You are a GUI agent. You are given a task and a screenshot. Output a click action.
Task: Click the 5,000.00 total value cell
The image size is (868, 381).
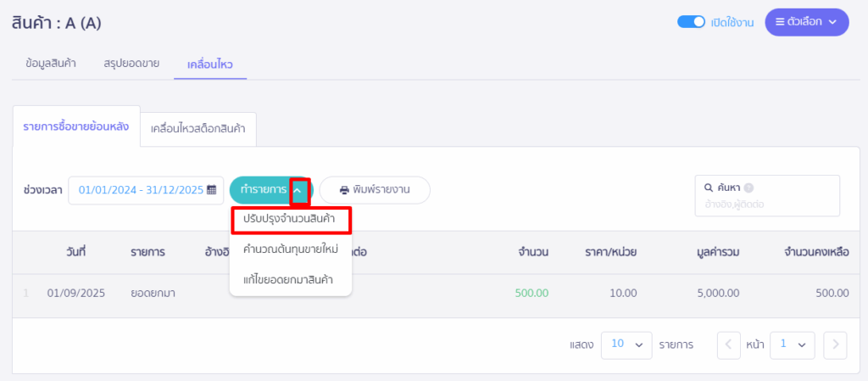[x=719, y=293]
